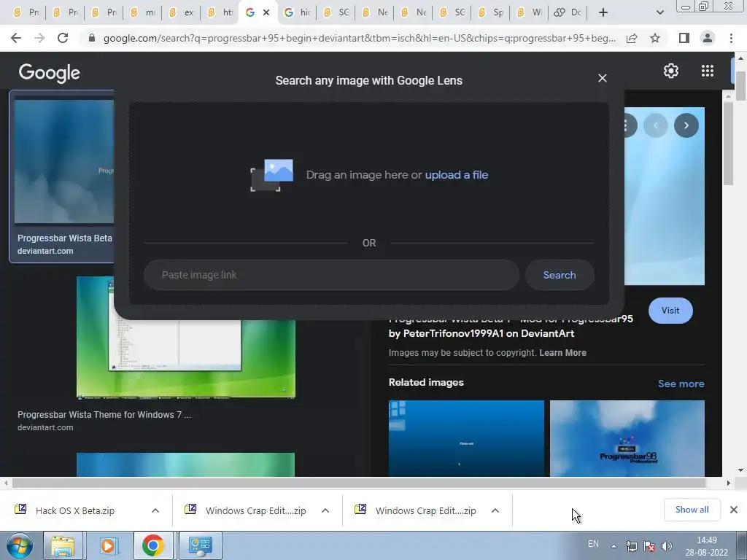Click the Search button in Lens dialog
This screenshot has height=560, width=747.
coord(560,275)
